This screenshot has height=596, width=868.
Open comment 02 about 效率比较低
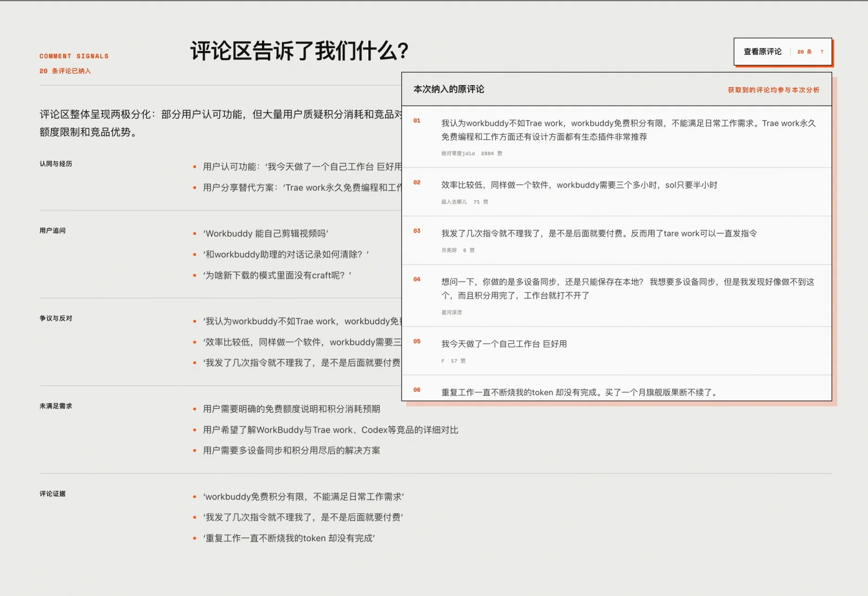617,192
